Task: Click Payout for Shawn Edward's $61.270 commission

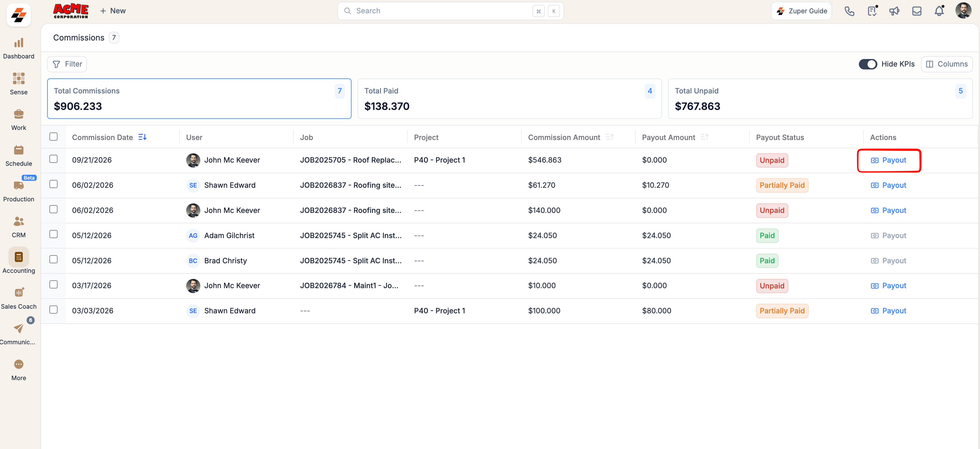Action: [x=888, y=185]
